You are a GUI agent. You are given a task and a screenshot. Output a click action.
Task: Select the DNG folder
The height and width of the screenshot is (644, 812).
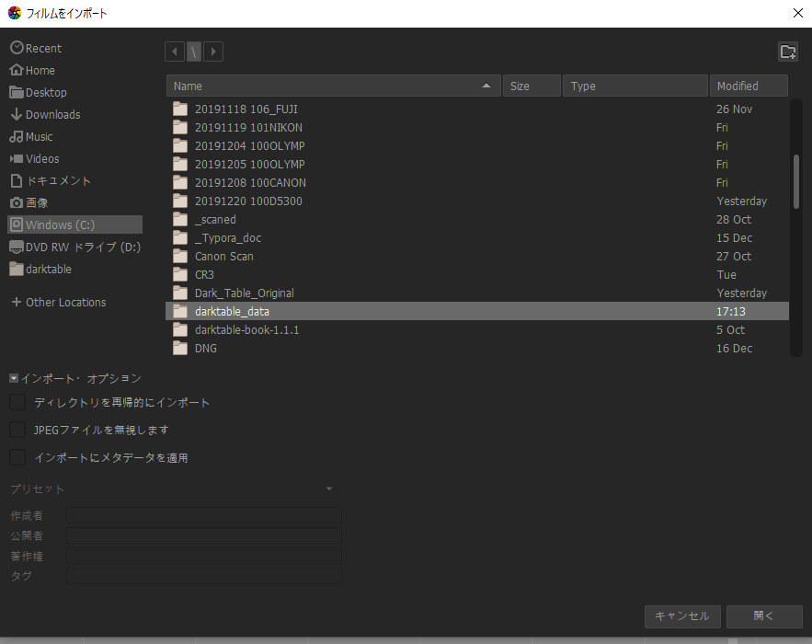tap(477, 348)
